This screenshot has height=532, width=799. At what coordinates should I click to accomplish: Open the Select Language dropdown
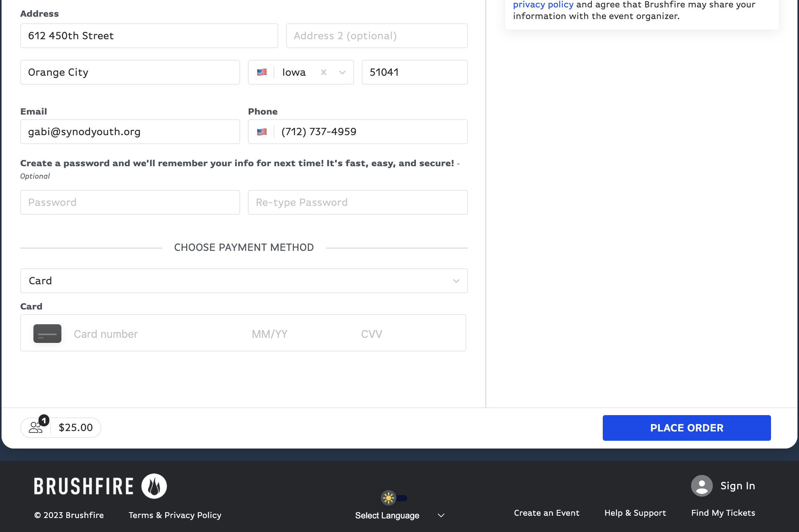click(400, 515)
